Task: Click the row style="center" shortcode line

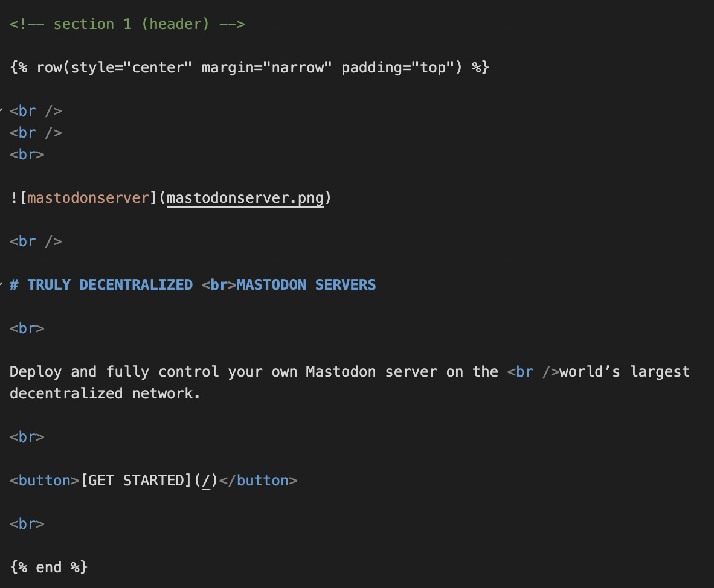Action: click(x=249, y=68)
